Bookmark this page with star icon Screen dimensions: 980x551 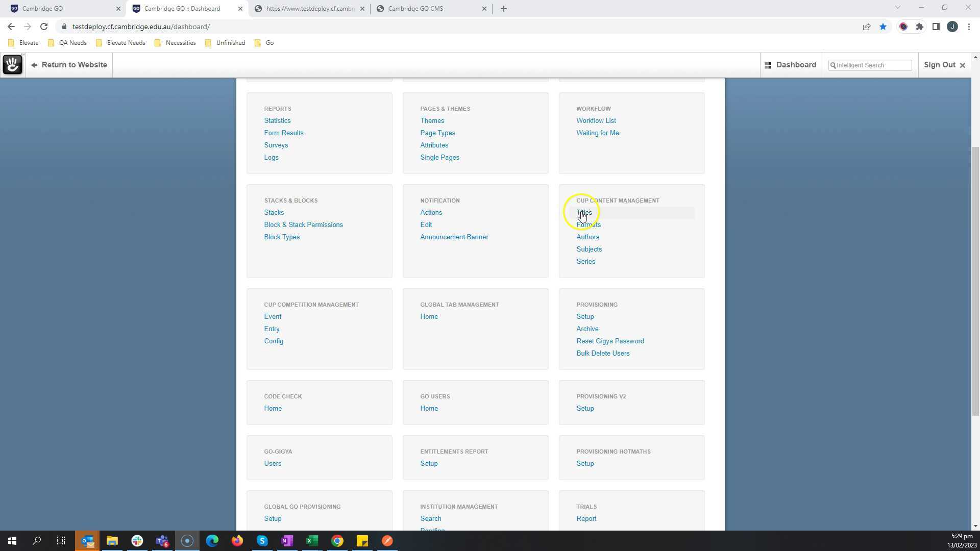(x=883, y=27)
